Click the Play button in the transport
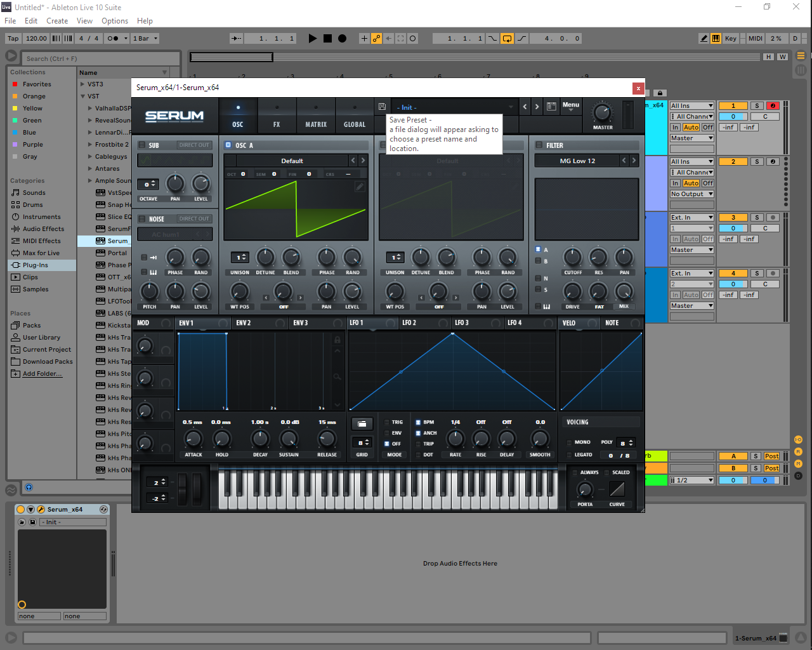Viewport: 812px width, 650px height. coord(312,38)
